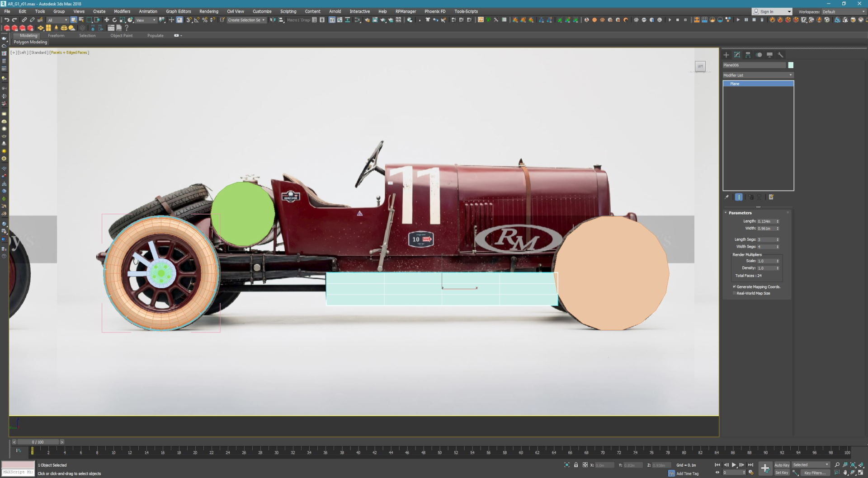Jump to the animation start frame
The height and width of the screenshot is (478, 868).
(717, 465)
